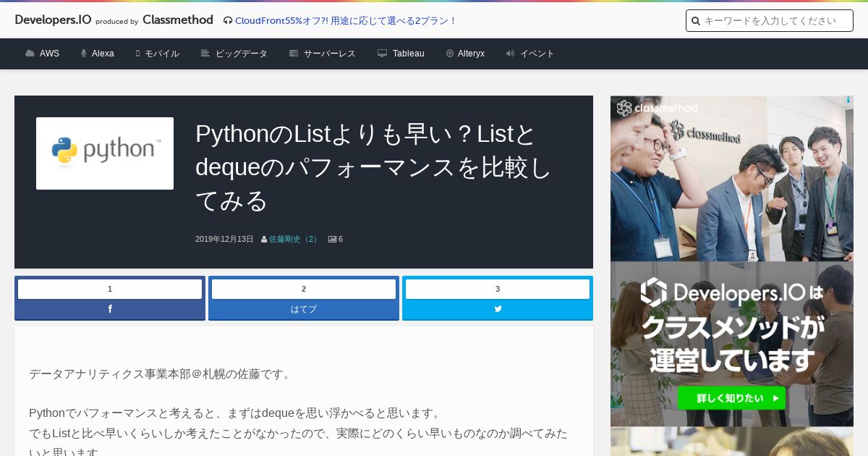This screenshot has width=868, height=456.
Task: Click Twitter share count 3
Action: click(x=498, y=289)
